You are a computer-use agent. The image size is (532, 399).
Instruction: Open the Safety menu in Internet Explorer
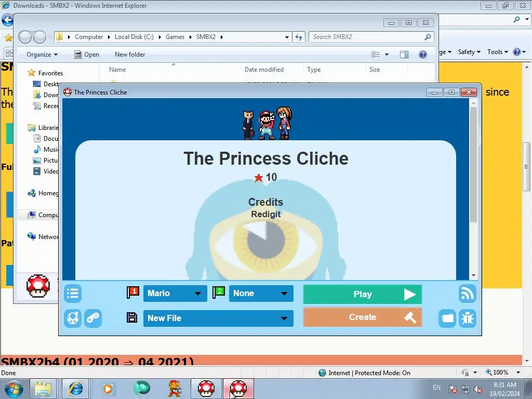click(x=469, y=52)
